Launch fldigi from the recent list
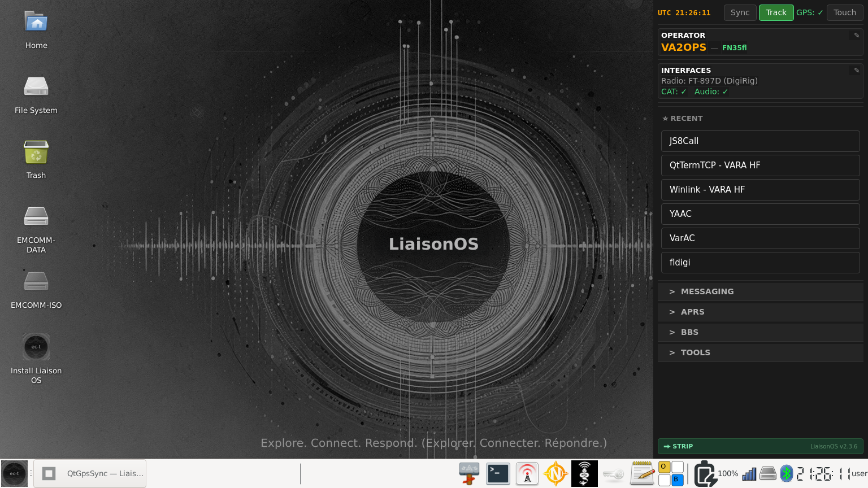This screenshot has width=868, height=488. pyautogui.click(x=761, y=263)
